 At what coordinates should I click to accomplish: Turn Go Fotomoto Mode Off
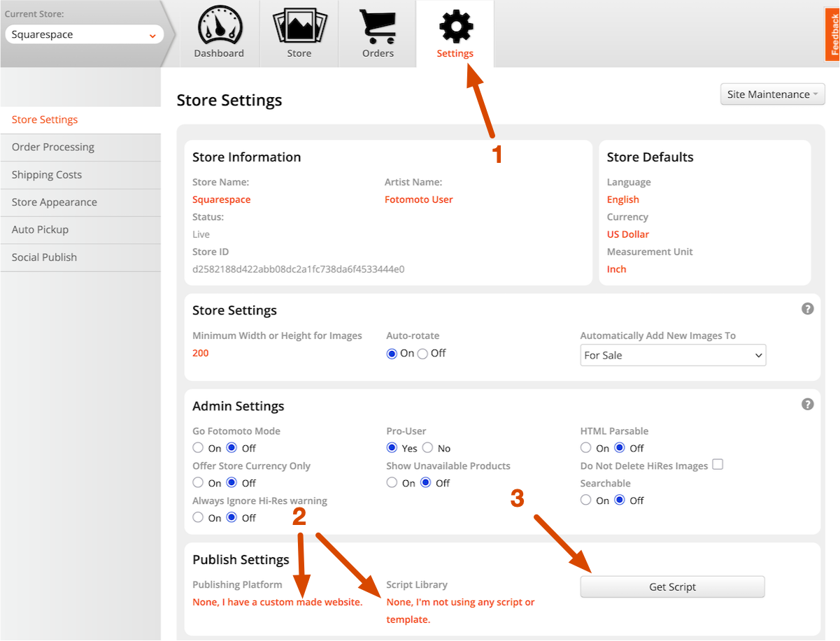pyautogui.click(x=232, y=447)
